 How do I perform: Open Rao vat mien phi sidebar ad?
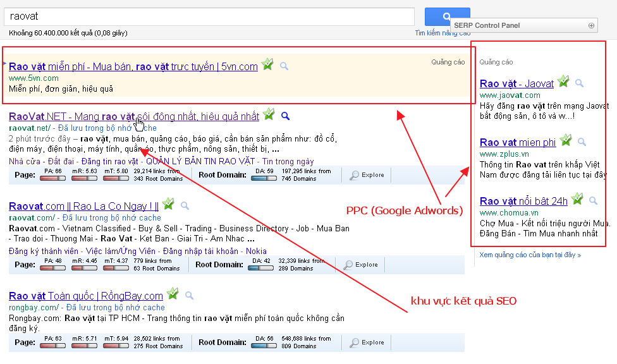point(518,142)
